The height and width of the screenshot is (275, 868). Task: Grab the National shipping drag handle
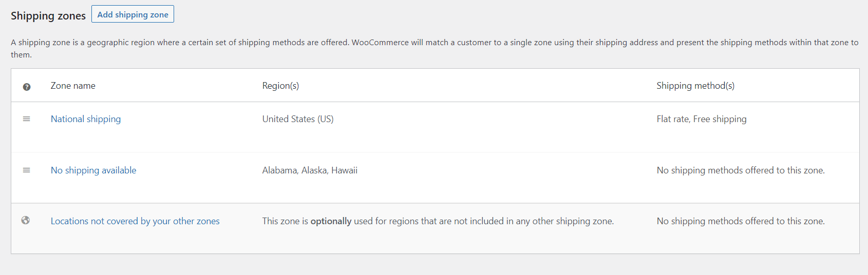[x=27, y=119]
